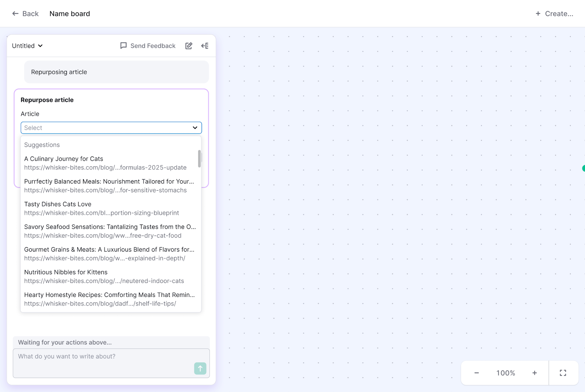Zoom in the canvas with the plus icon
The width and height of the screenshot is (585, 392).
[534, 373]
